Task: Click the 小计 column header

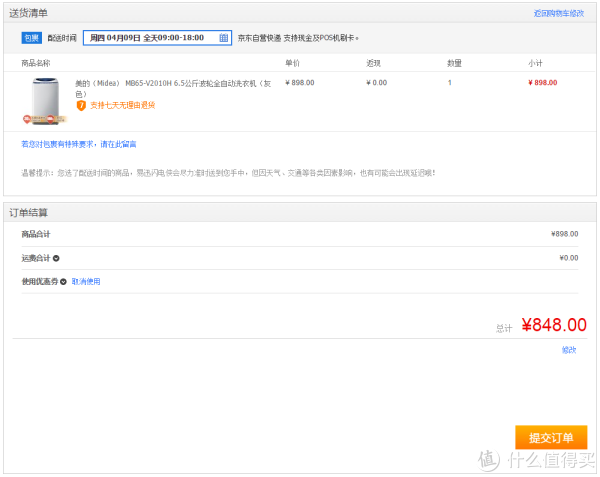Action: 535,63
